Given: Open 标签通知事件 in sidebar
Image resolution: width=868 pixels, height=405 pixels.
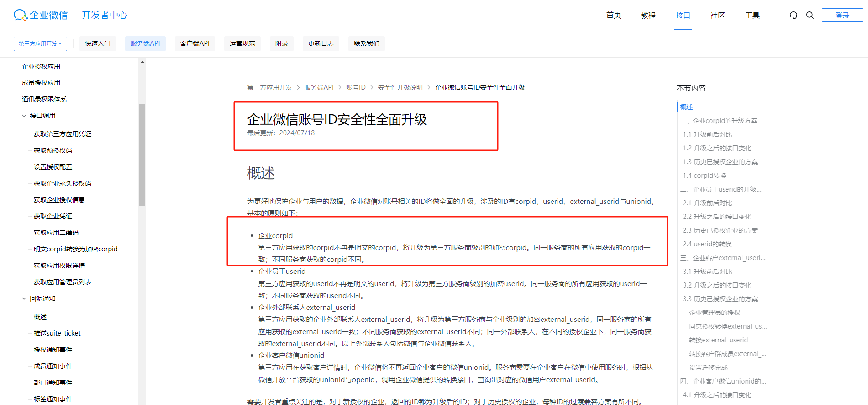Looking at the screenshot, I should (x=53, y=399).
